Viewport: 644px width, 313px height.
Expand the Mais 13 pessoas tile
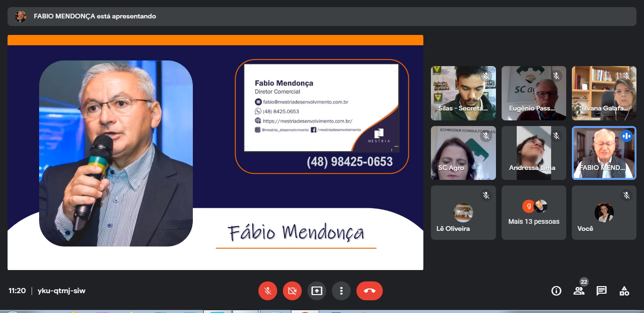(534, 213)
